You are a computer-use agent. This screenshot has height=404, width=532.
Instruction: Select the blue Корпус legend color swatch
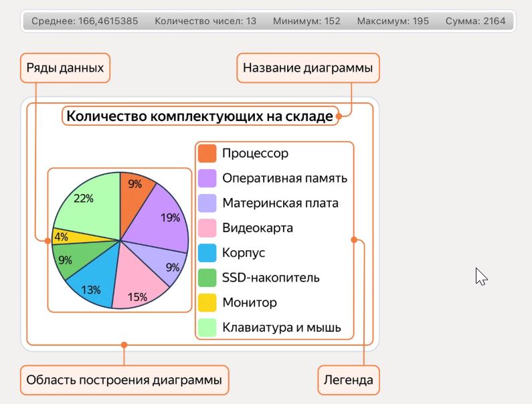(207, 253)
